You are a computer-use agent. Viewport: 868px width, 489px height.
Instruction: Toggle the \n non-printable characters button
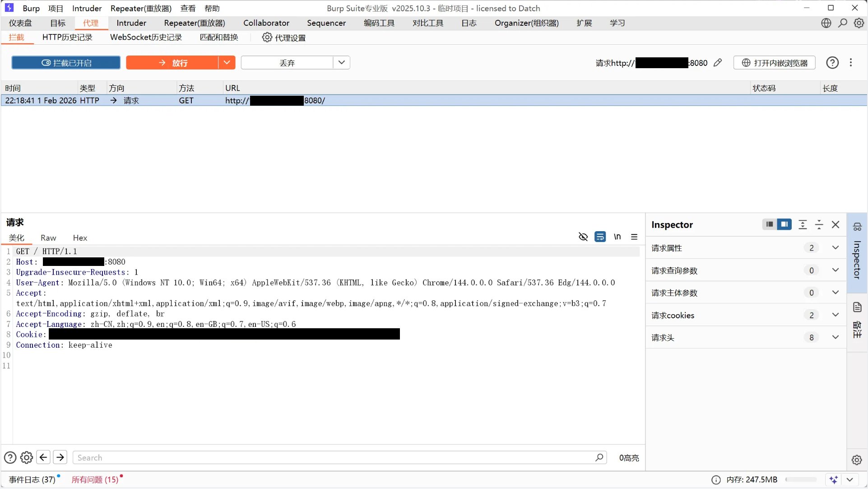[x=617, y=237]
